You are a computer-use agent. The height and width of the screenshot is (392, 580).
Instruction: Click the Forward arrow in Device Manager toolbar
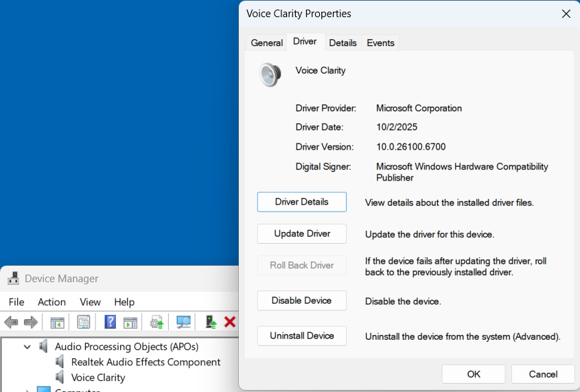click(30, 322)
